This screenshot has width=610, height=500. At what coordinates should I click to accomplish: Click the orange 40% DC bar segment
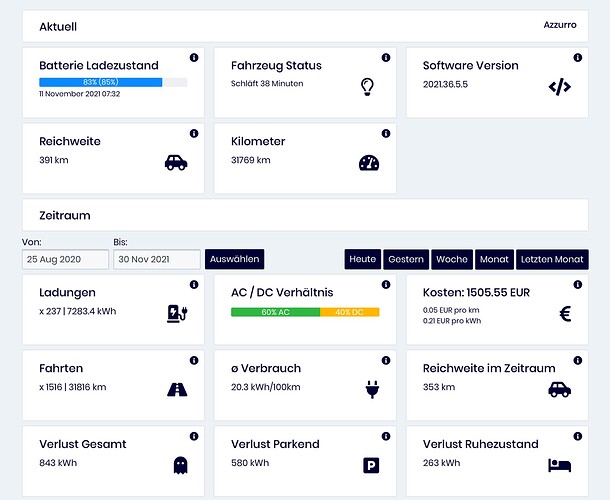click(x=349, y=312)
